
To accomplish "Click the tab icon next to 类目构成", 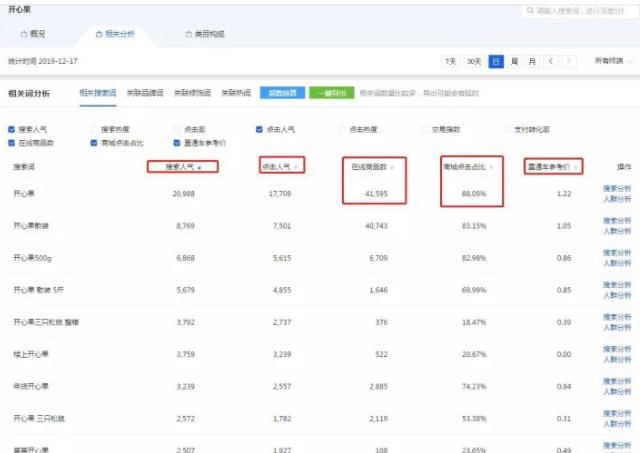I will (189, 34).
